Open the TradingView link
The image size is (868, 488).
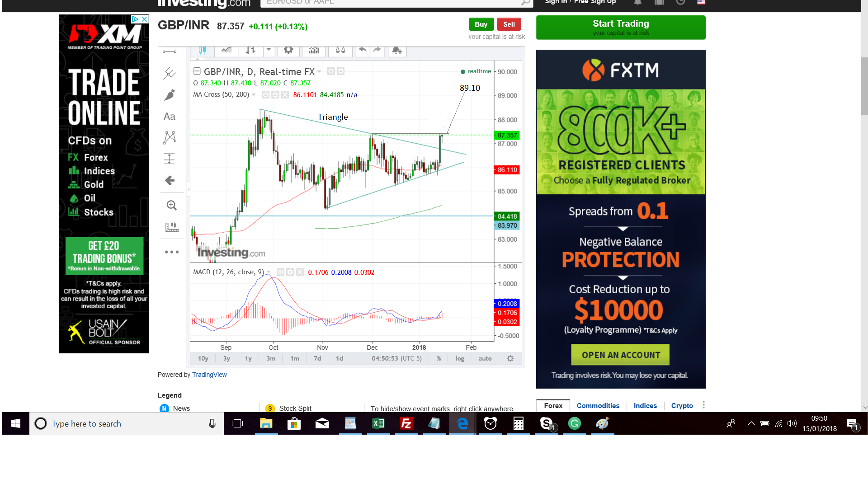tap(209, 375)
